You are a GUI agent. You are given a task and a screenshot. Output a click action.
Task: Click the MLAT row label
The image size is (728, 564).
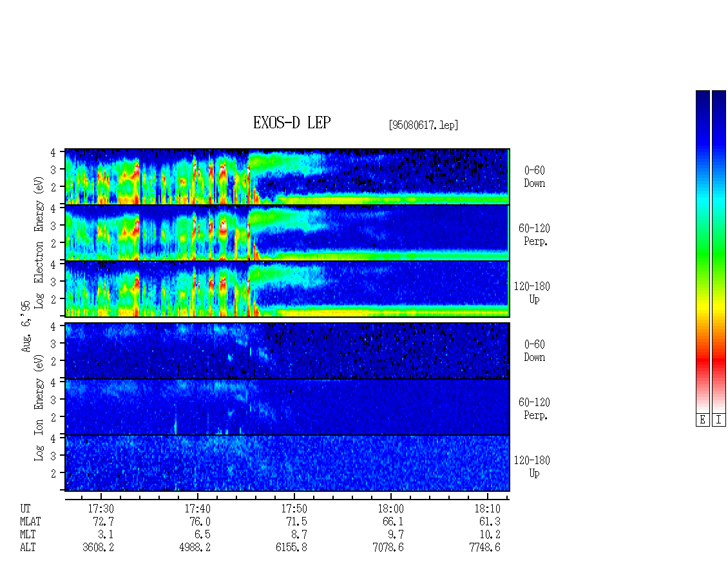pos(31,521)
